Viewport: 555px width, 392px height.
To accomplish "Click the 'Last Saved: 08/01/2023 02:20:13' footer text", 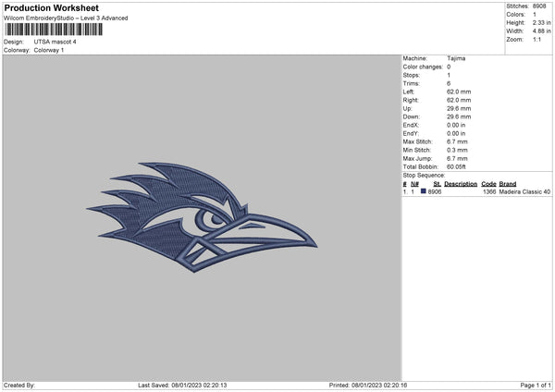I will tap(182, 386).
